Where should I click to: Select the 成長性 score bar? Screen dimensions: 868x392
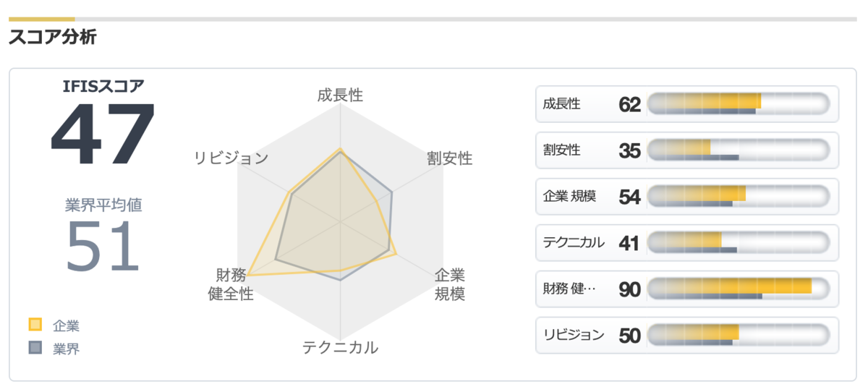click(739, 104)
